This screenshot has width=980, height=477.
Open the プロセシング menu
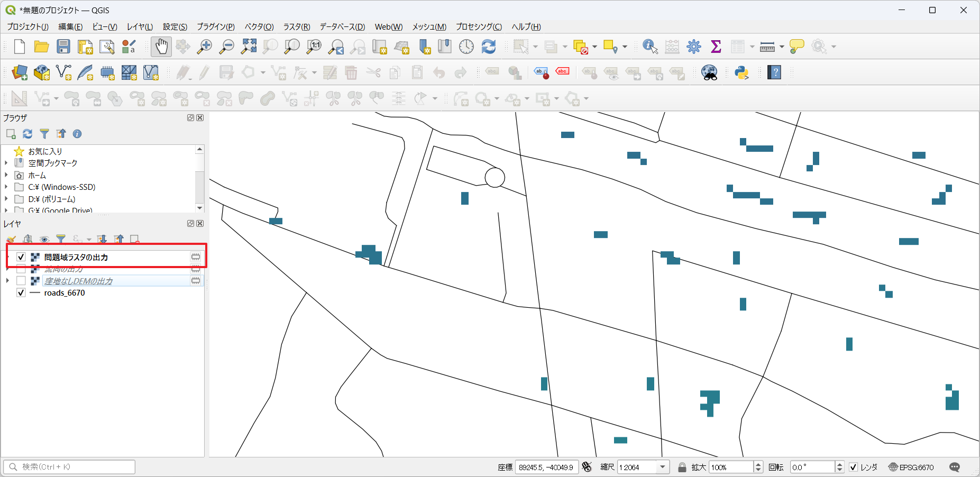(479, 26)
